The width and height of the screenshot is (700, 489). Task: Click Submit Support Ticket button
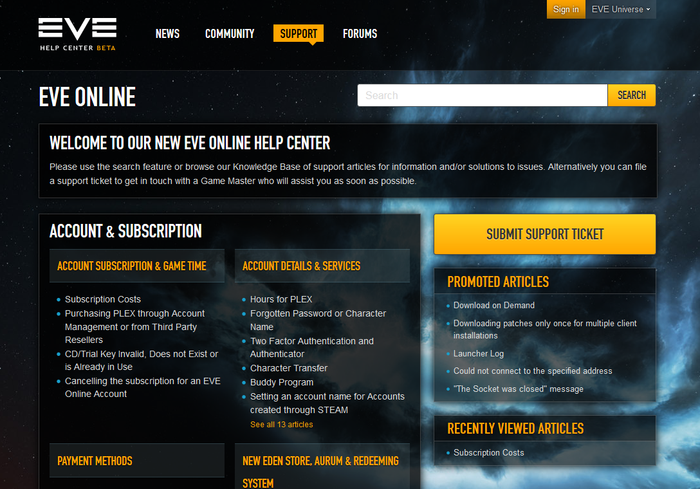pyautogui.click(x=545, y=234)
